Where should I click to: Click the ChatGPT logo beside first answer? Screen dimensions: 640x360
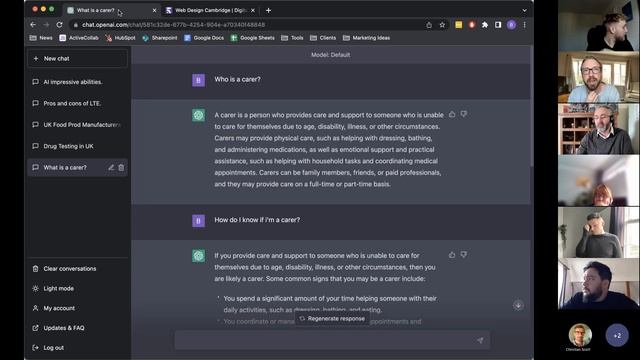[199, 115]
